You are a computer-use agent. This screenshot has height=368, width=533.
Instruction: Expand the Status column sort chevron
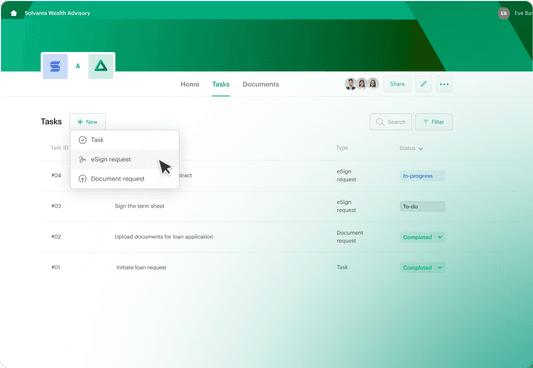(x=420, y=149)
